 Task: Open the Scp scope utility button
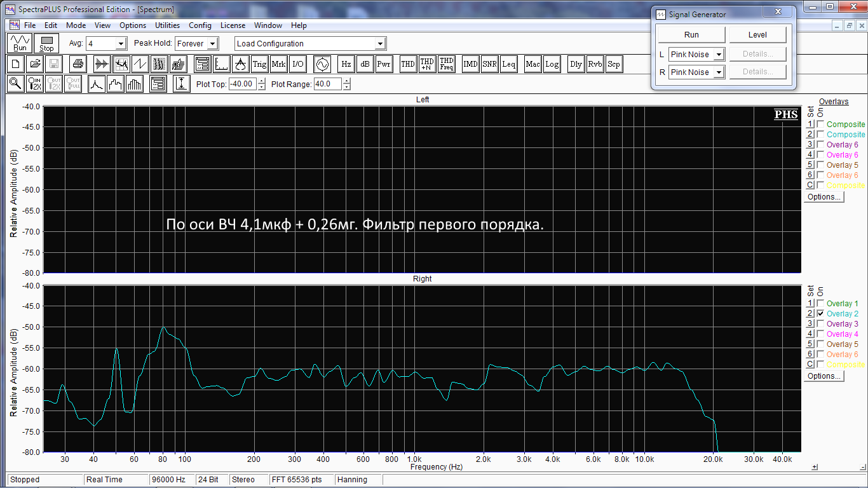(x=614, y=64)
